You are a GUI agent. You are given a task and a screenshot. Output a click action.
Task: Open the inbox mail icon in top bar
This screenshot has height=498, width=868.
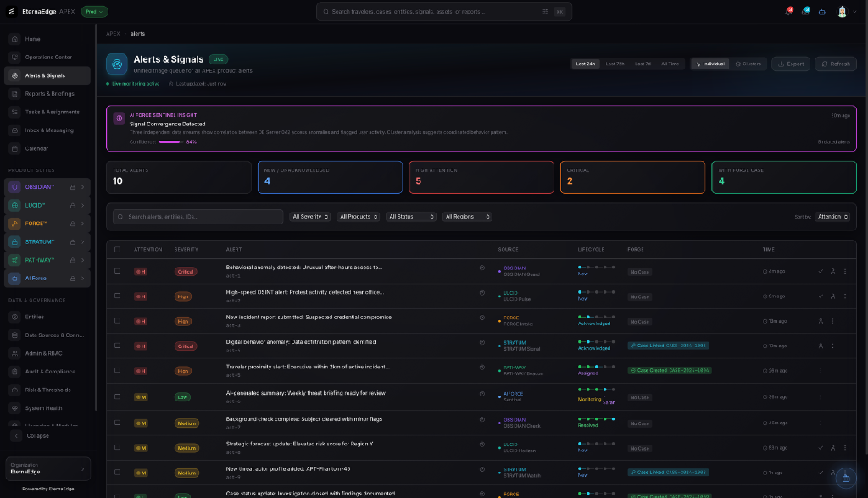click(x=805, y=12)
